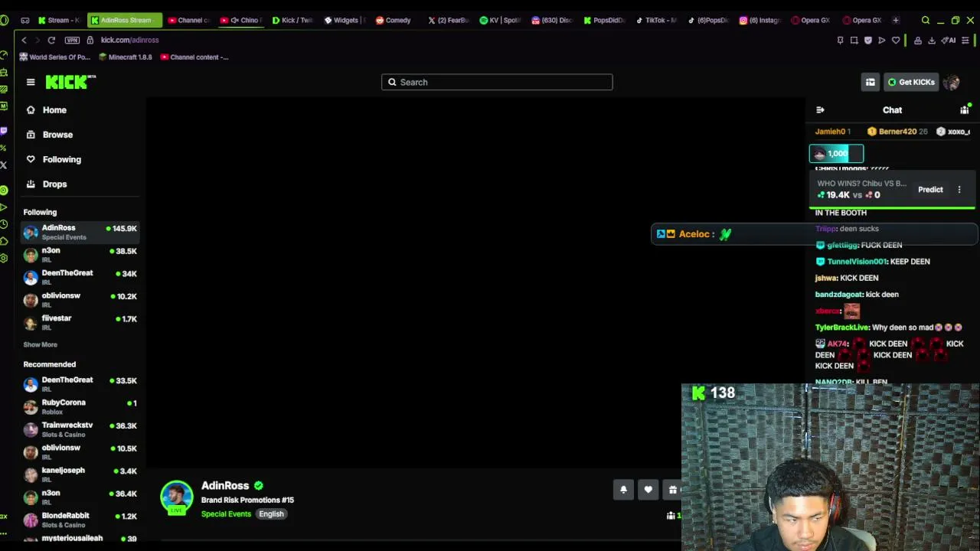This screenshot has width=980, height=551.
Task: Click the Aceloc pinned chat message
Action: coord(815,234)
